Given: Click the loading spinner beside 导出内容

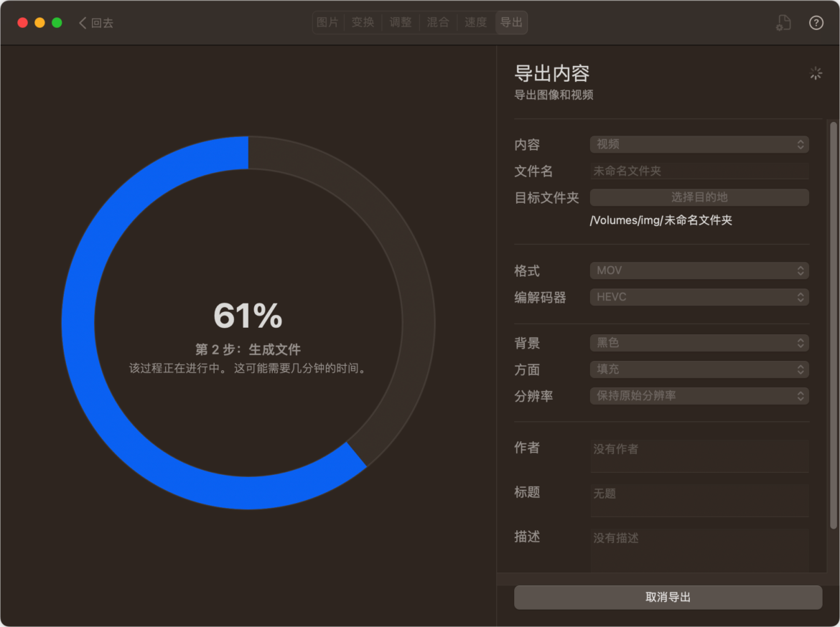Looking at the screenshot, I should (x=816, y=73).
